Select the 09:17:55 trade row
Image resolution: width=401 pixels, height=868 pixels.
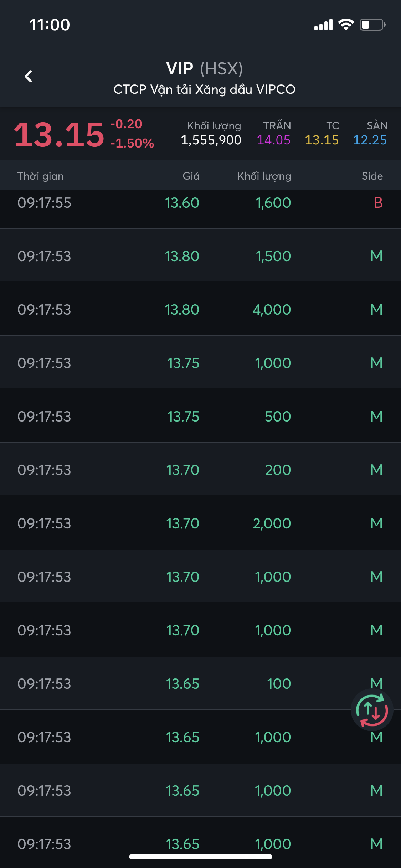200,203
